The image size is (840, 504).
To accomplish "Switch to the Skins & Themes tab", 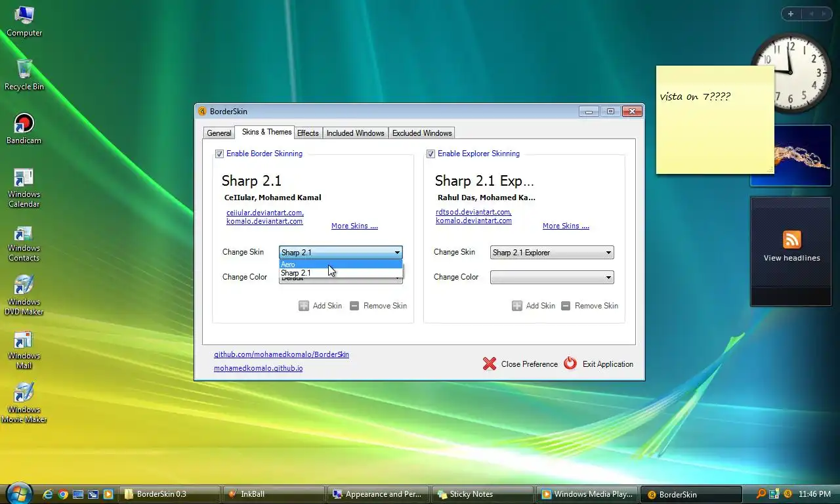I will pyautogui.click(x=266, y=132).
